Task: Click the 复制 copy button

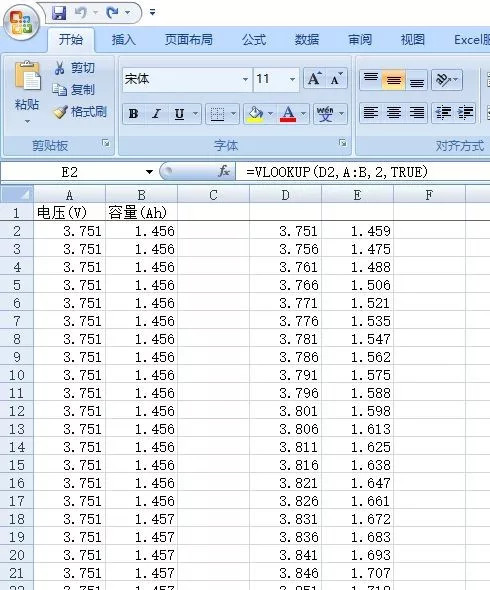Action: coord(74,90)
